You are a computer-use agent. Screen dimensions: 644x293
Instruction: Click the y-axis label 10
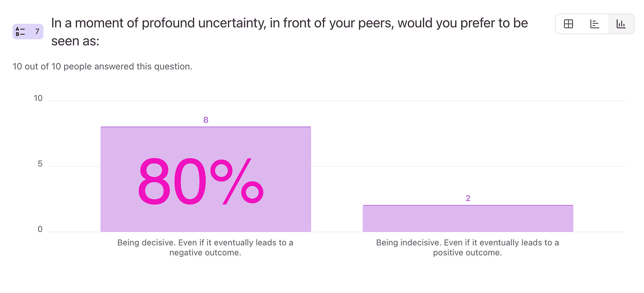tap(38, 98)
